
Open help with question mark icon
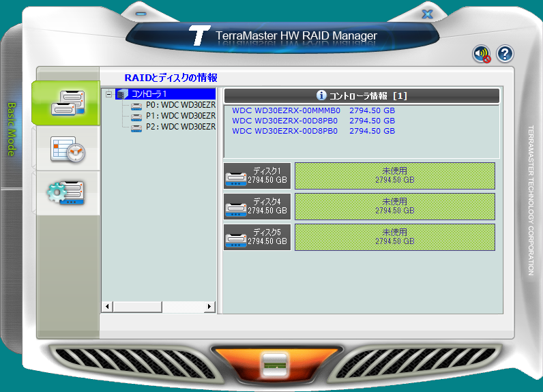[505, 54]
